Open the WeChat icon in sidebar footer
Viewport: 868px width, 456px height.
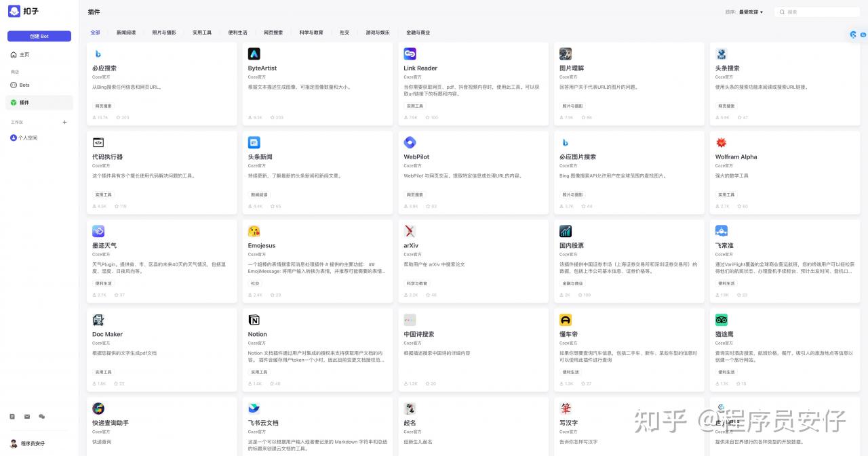pos(42,417)
